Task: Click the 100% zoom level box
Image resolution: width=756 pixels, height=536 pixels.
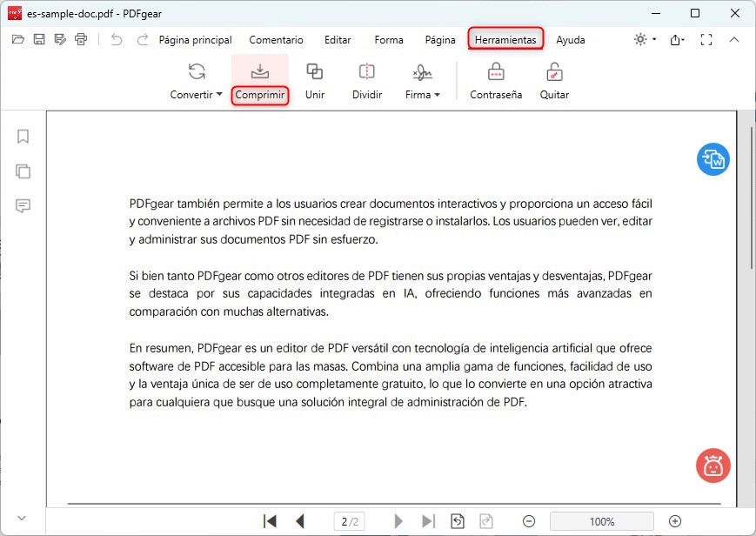Action: click(x=602, y=521)
